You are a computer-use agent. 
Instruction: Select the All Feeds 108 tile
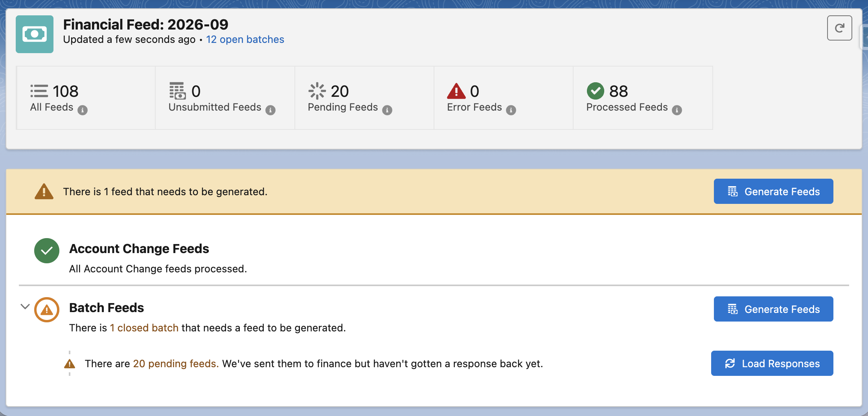(86, 98)
